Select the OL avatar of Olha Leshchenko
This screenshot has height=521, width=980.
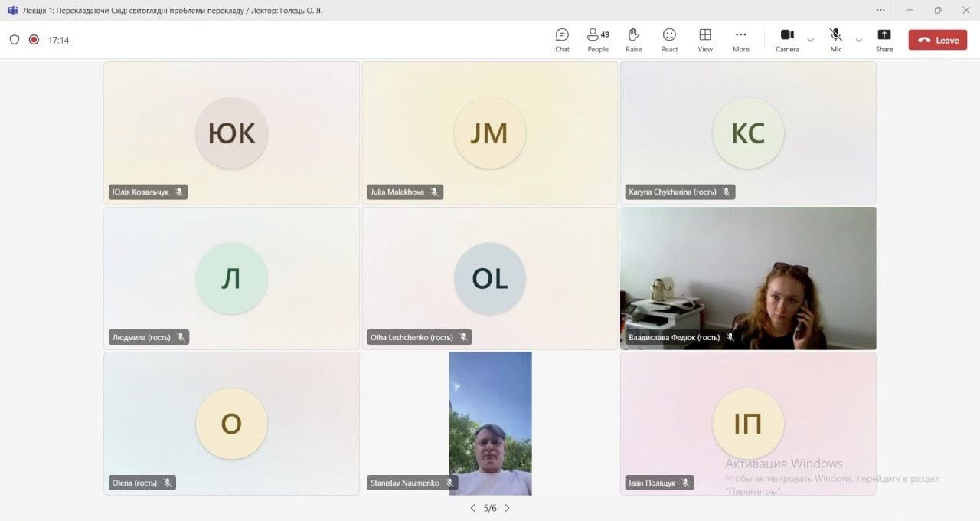click(489, 279)
